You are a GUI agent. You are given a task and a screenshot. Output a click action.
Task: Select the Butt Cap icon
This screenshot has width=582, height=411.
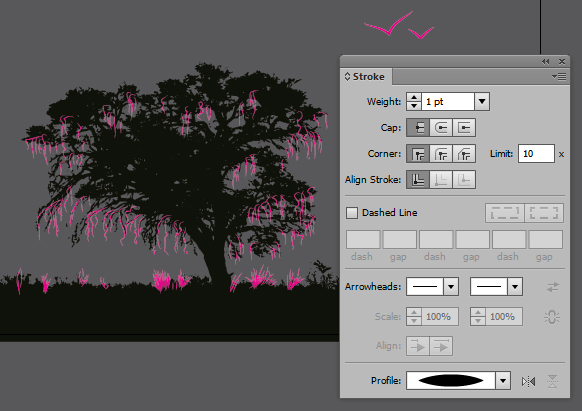pyautogui.click(x=418, y=128)
